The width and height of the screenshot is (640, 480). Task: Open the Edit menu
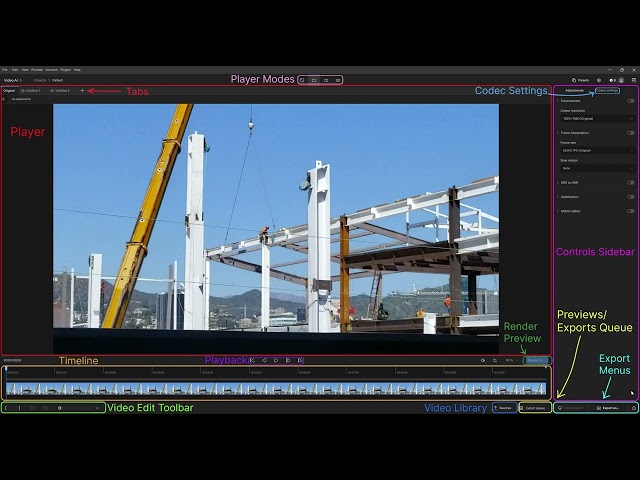pyautogui.click(x=15, y=70)
